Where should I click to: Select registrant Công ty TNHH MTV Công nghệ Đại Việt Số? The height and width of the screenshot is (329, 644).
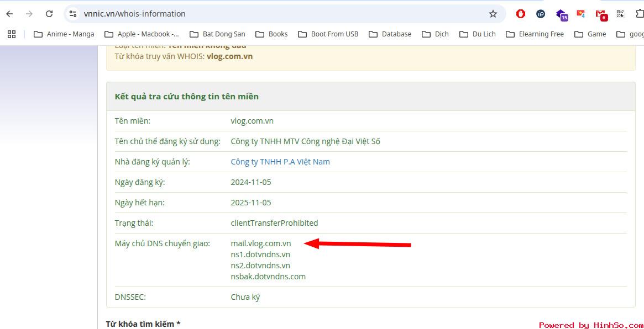point(306,141)
